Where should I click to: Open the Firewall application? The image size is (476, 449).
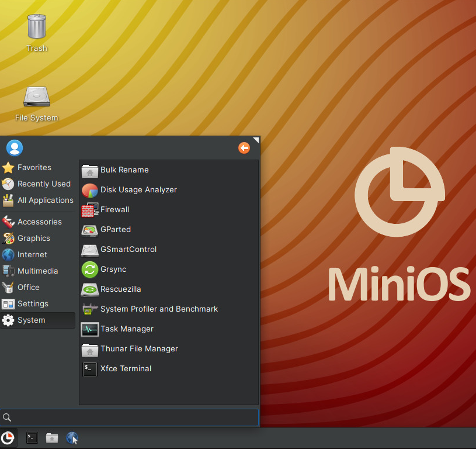pos(114,210)
